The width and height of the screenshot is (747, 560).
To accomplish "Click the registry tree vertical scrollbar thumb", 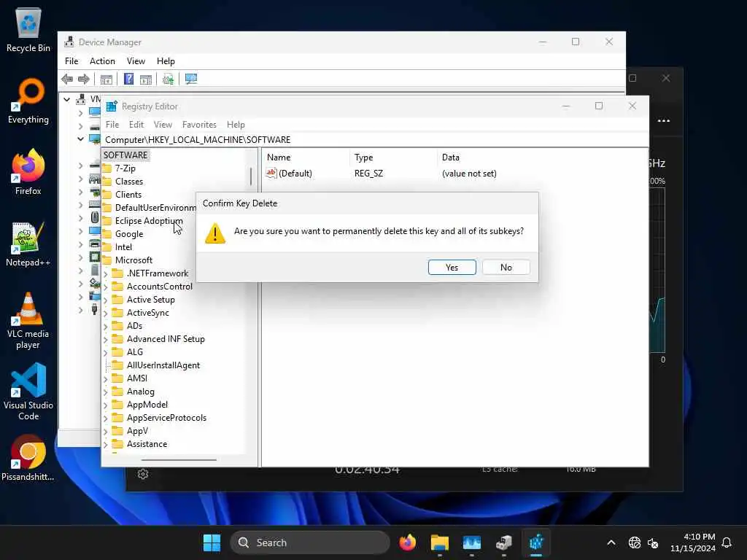I will [x=251, y=176].
